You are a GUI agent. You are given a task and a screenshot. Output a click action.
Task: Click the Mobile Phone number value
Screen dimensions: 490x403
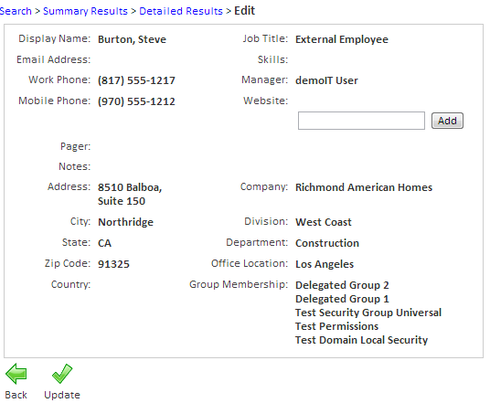pos(136,101)
